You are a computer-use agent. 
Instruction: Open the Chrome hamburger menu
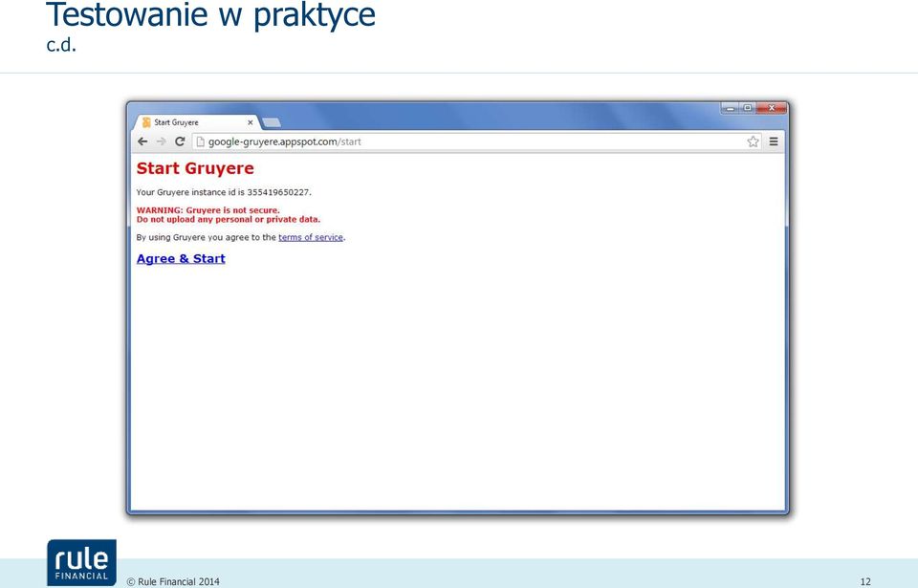pos(774,142)
